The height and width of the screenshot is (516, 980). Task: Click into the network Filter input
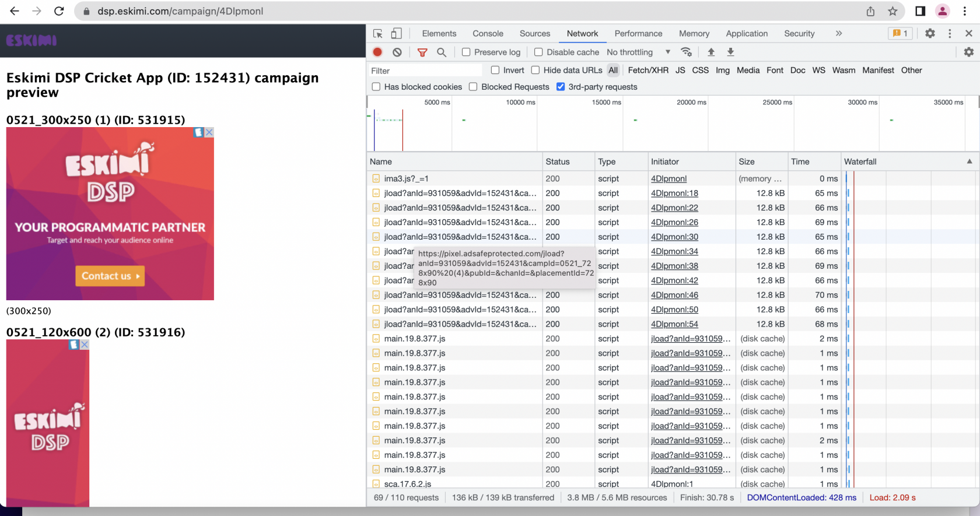click(x=426, y=71)
